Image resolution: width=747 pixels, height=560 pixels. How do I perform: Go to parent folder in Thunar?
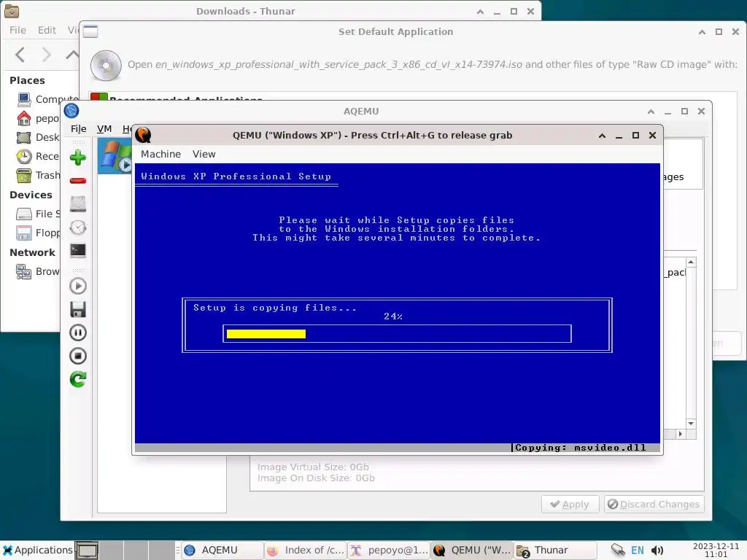click(x=72, y=54)
